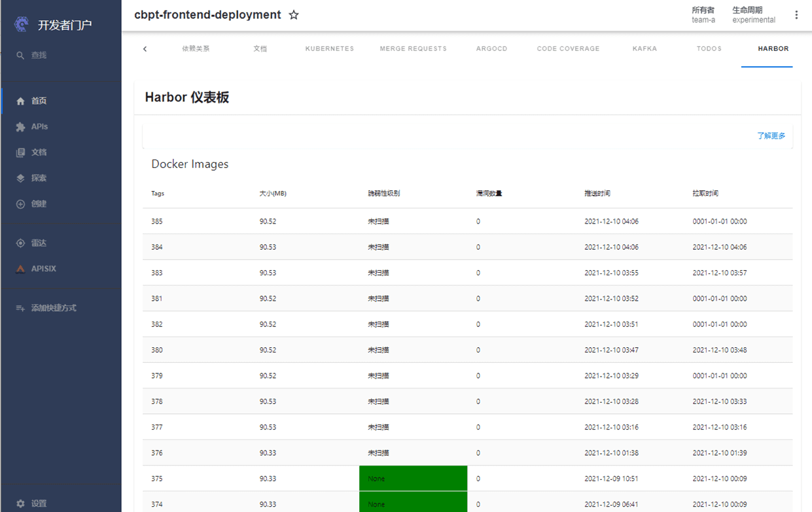Click tag 383 in the table
The height and width of the screenshot is (512, 812).
point(157,273)
